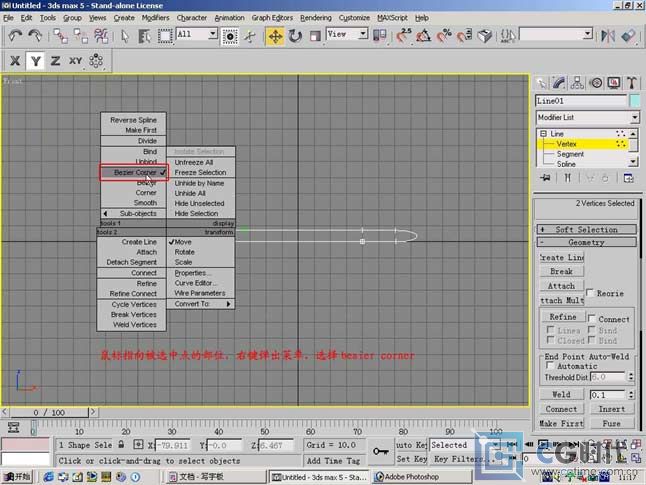Restrict to XY plane button
The width and height of the screenshot is (646, 485).
(75, 61)
